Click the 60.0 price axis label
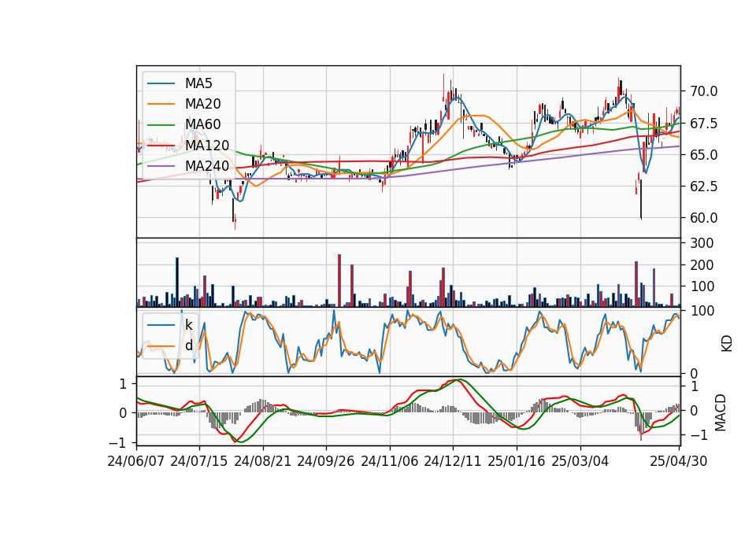The height and width of the screenshot is (543, 756). tap(704, 218)
